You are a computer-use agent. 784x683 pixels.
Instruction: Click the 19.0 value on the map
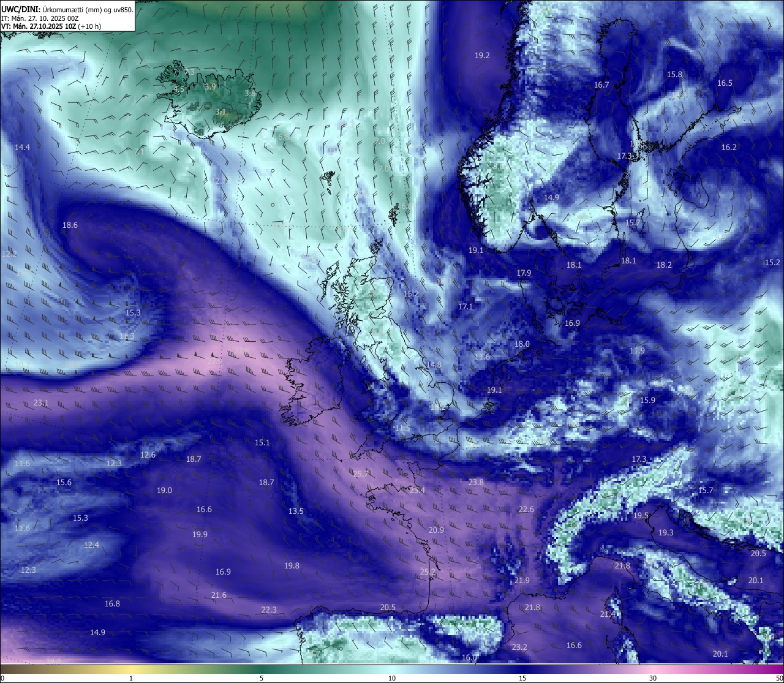pos(164,490)
